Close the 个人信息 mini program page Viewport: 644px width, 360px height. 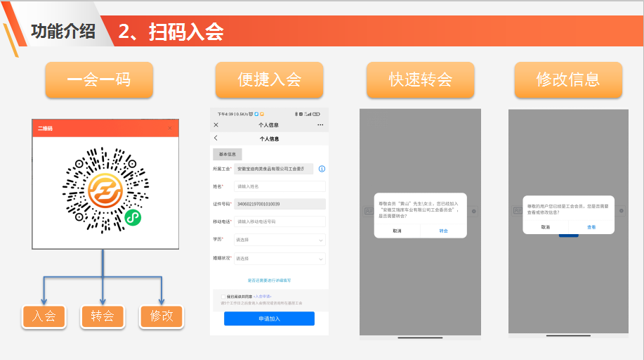coord(216,124)
